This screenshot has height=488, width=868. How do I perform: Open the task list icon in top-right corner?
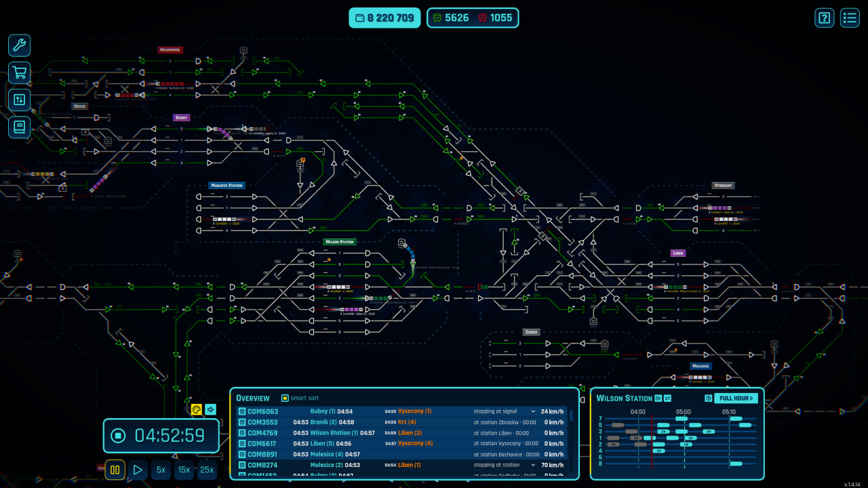(x=849, y=18)
